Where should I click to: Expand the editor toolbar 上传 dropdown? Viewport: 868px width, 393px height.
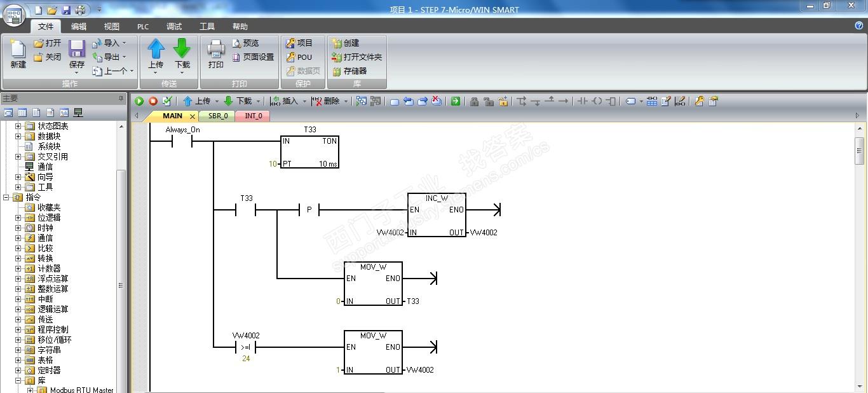coord(217,102)
